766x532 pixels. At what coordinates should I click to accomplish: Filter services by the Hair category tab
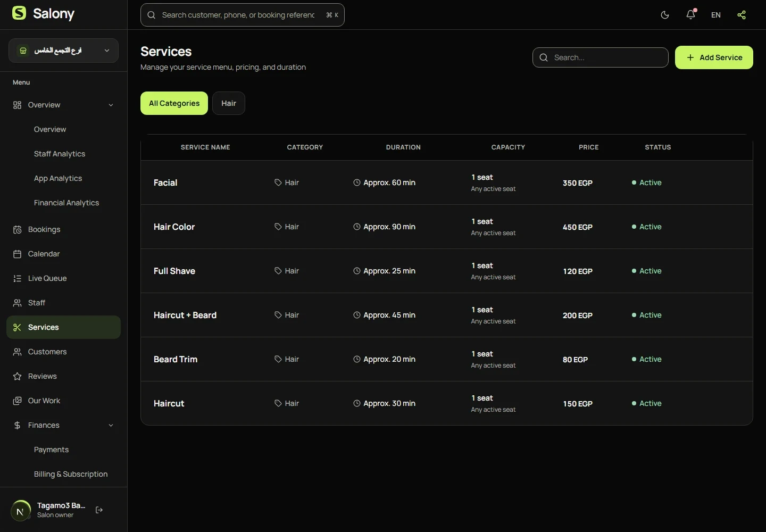click(229, 103)
